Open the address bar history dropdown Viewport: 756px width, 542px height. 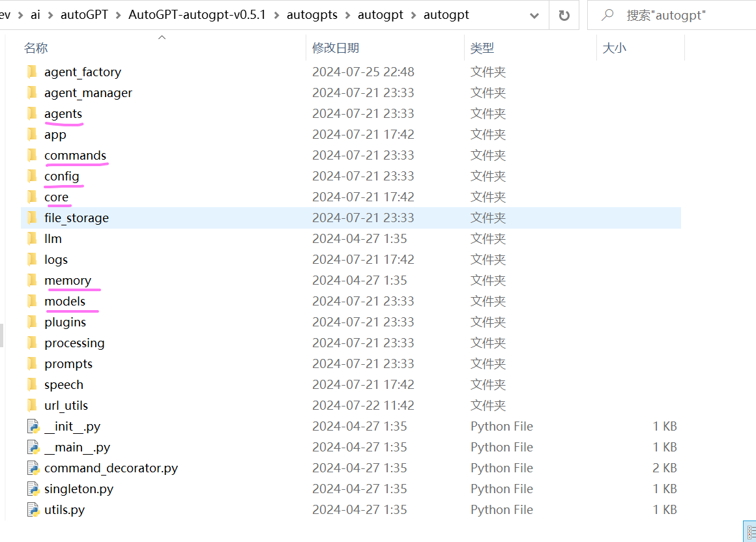click(x=534, y=15)
